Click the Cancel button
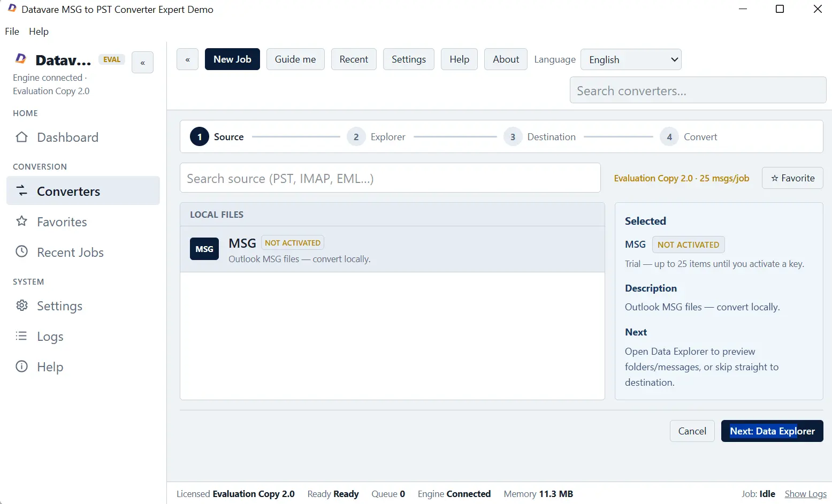This screenshot has height=504, width=832. tap(692, 431)
